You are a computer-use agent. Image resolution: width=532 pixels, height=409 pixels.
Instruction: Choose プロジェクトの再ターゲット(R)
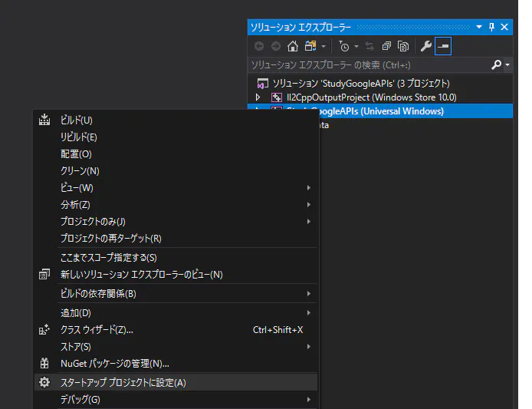(x=176, y=239)
